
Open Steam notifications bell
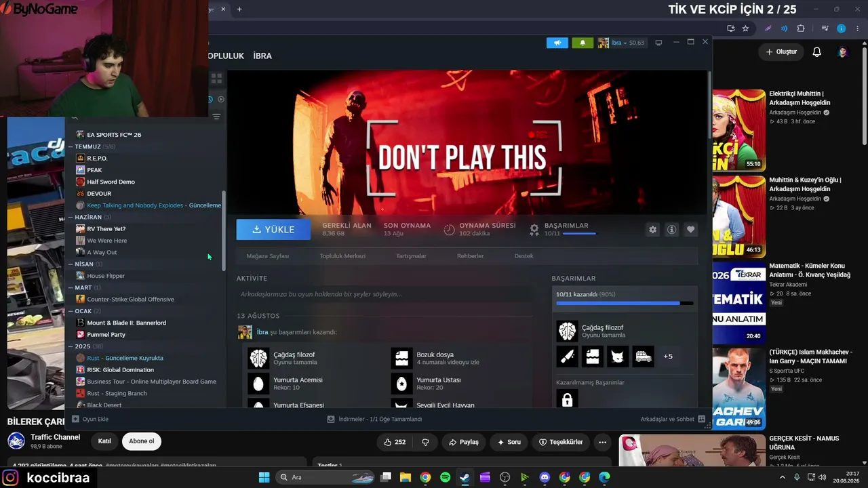(583, 43)
